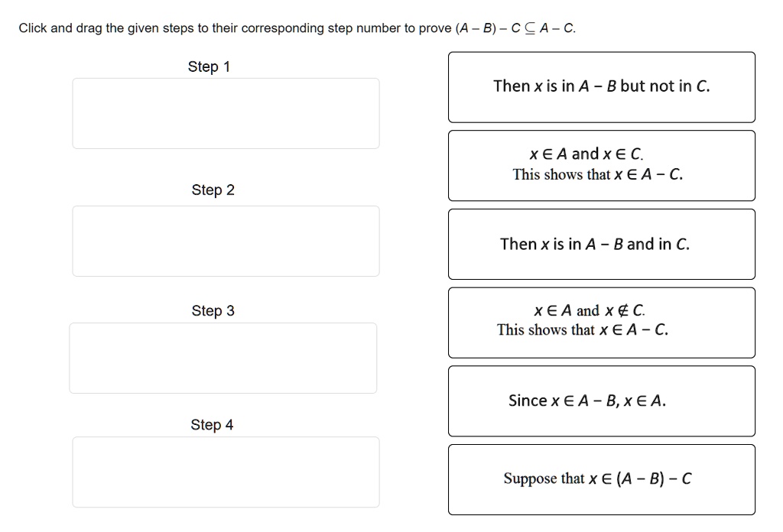Click the empty Step 1 drop zone

coord(226,113)
